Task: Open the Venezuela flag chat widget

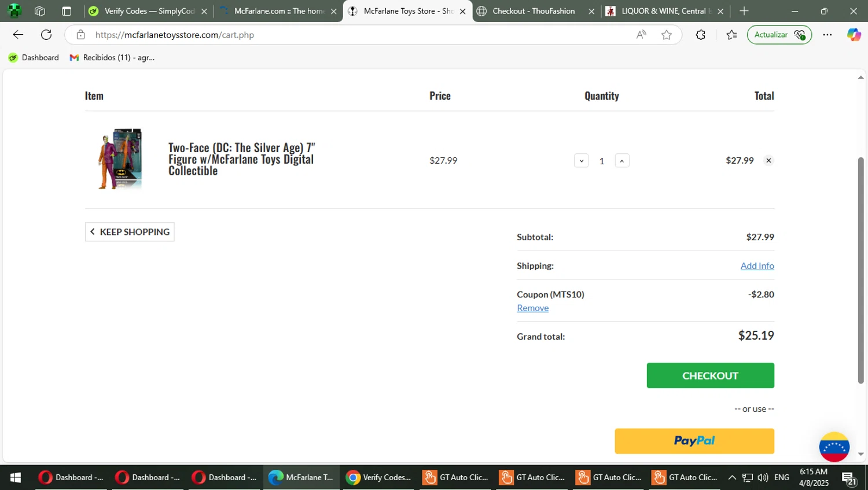Action: (834, 447)
